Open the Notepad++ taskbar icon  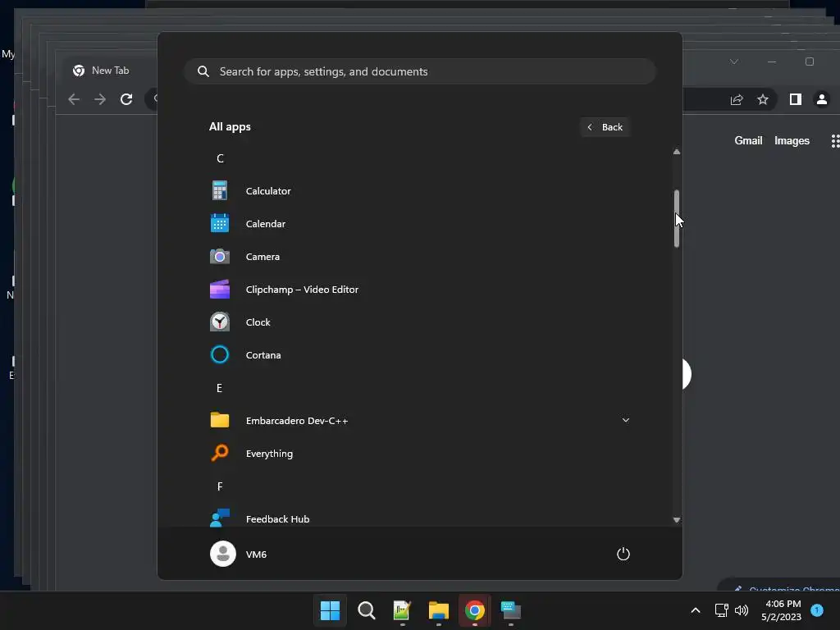402,610
